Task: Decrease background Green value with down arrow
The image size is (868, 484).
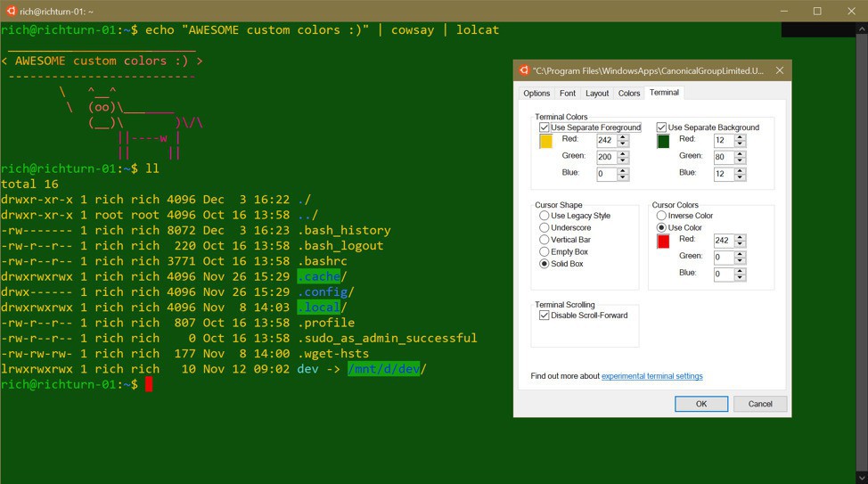Action: 740,160
